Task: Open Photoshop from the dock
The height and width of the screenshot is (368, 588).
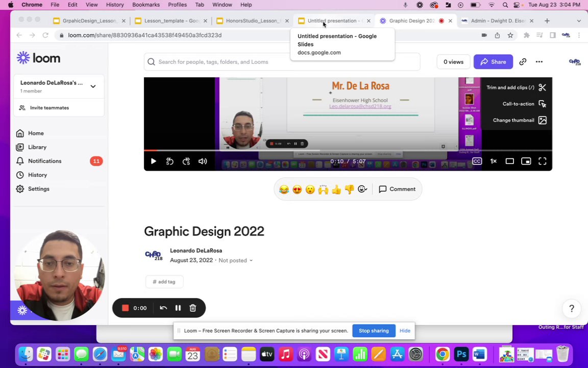Action: 461,354
